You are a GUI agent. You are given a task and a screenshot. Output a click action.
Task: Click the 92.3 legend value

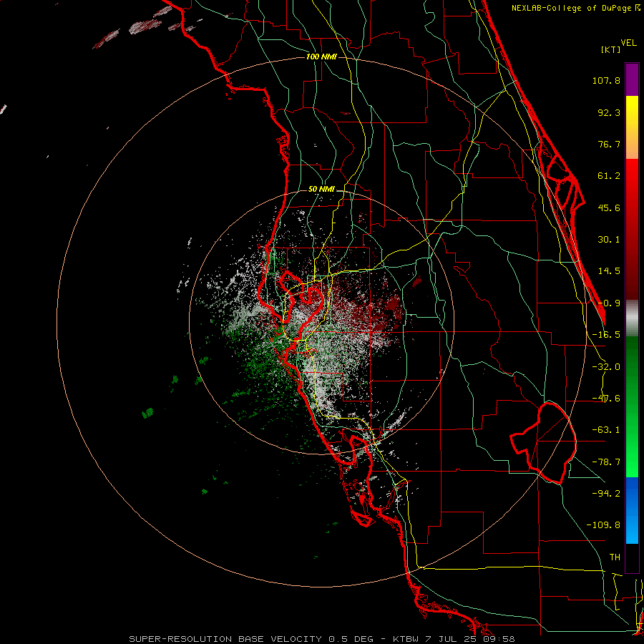[x=609, y=112]
